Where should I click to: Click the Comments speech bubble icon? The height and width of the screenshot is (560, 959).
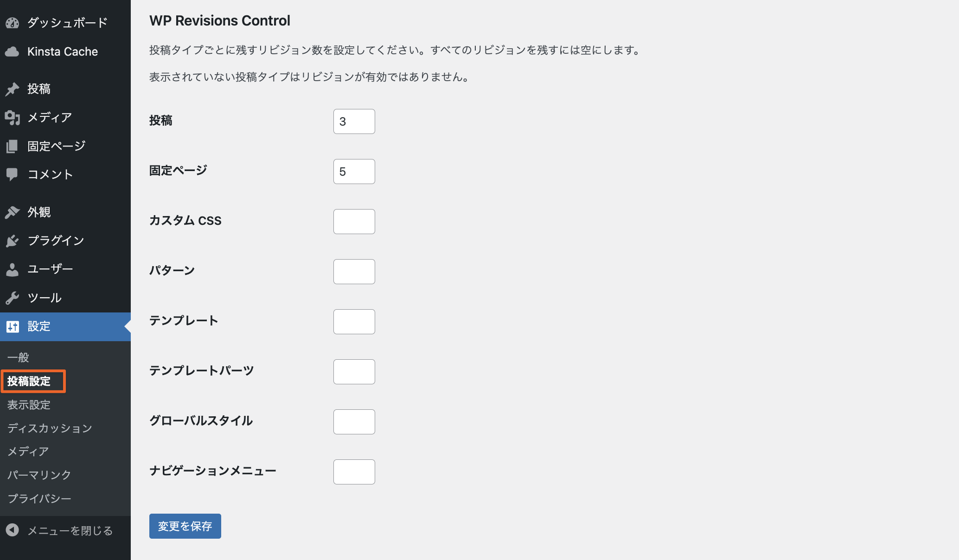tap(13, 175)
